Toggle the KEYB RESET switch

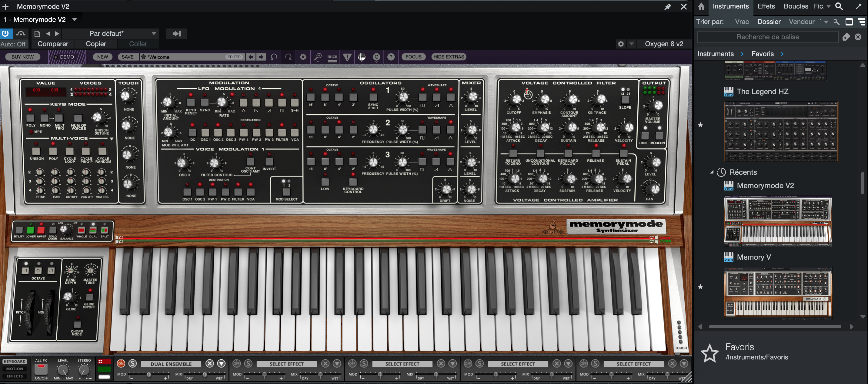pos(191,102)
